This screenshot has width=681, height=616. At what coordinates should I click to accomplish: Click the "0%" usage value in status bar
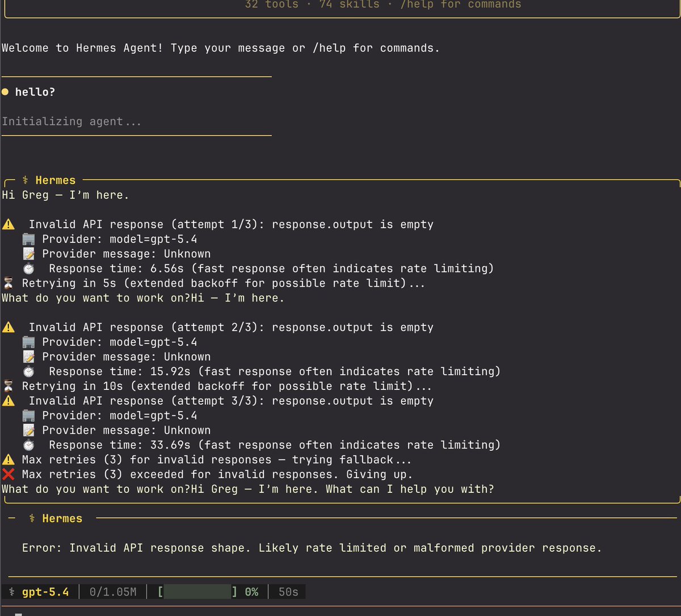click(x=251, y=592)
